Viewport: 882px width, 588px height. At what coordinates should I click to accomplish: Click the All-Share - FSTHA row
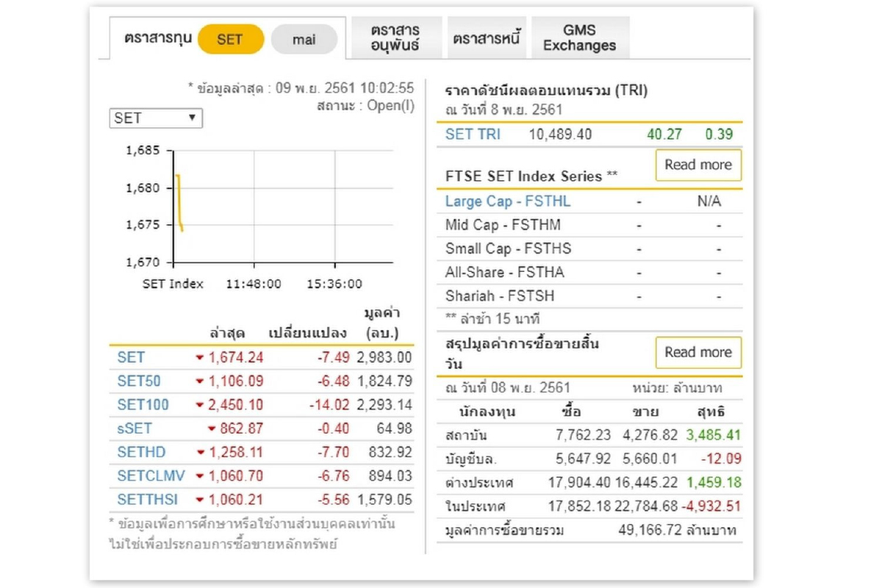click(x=589, y=273)
